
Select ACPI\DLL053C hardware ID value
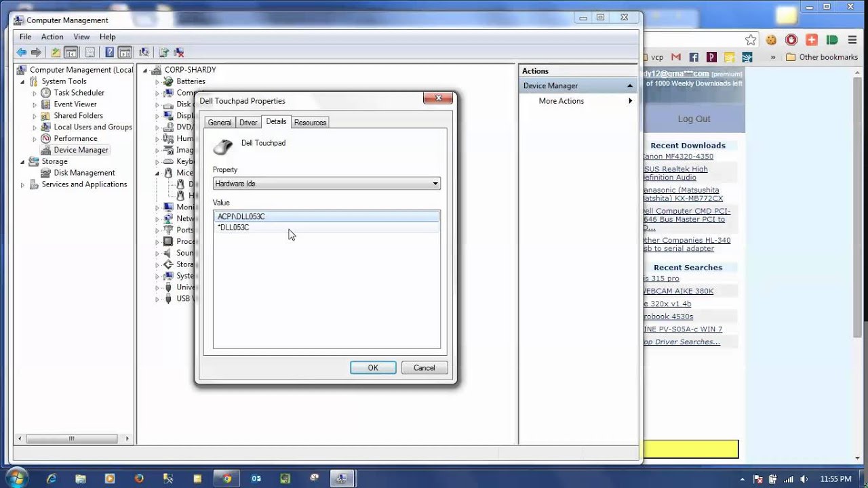tap(327, 217)
